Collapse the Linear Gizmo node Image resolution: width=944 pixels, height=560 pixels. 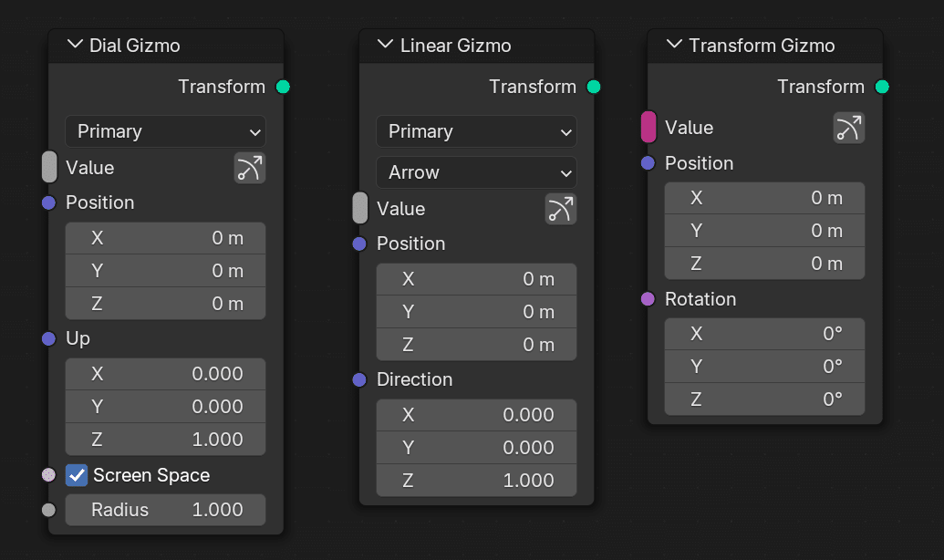coord(385,45)
